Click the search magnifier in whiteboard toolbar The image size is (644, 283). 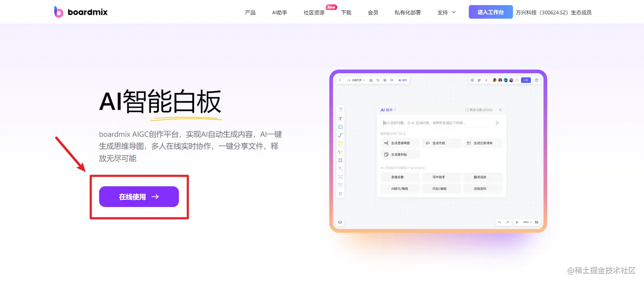point(392,80)
